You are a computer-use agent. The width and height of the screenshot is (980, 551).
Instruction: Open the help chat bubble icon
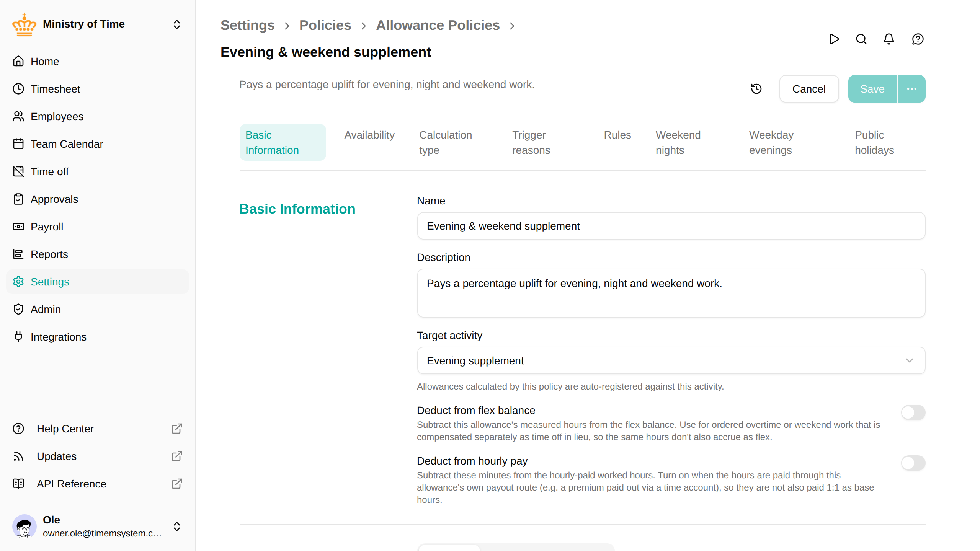click(918, 39)
